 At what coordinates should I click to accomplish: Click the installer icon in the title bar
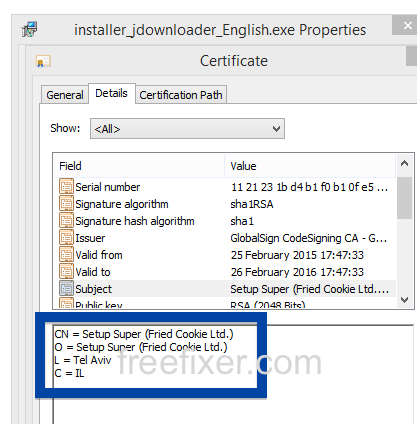(x=30, y=29)
